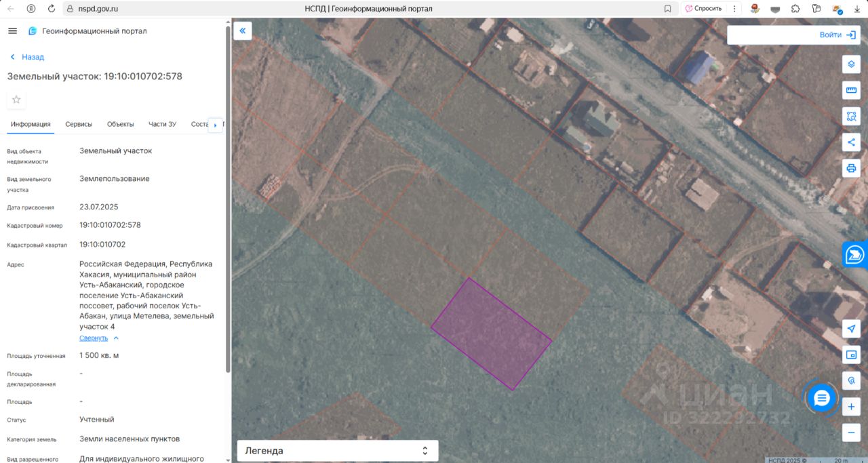The height and width of the screenshot is (463, 868).
Task: Click the status value Учтенный
Action: click(x=97, y=420)
